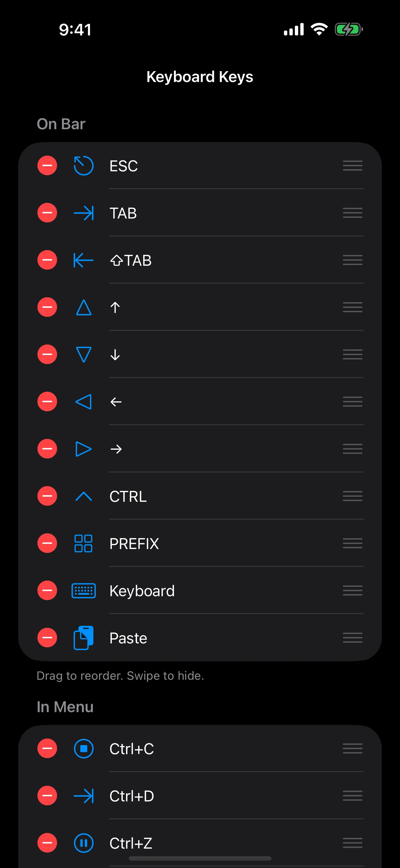Tap the right arrow triangle icon
This screenshot has width=400, height=868.
point(83,449)
